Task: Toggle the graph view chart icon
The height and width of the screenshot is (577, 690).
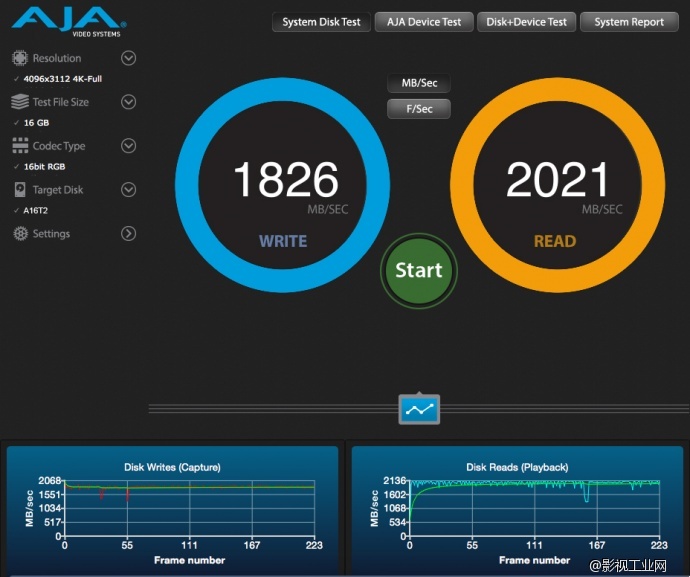Action: coord(419,409)
